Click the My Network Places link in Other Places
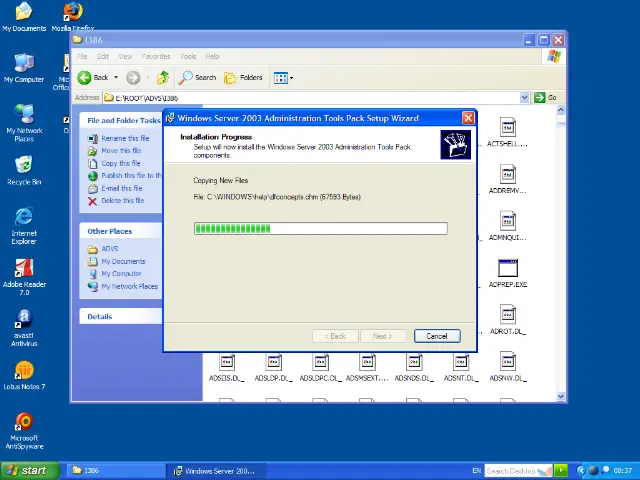The height and width of the screenshot is (480, 640). pos(129,286)
